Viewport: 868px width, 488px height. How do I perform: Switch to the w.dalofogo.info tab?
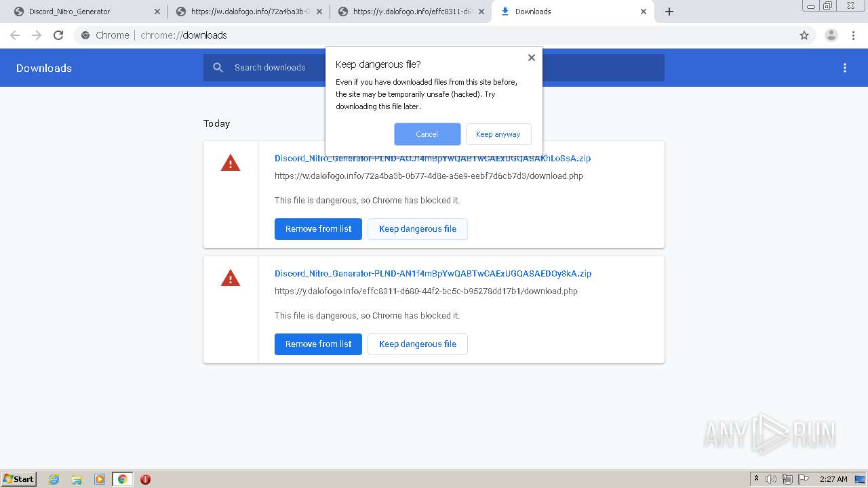coord(249,12)
